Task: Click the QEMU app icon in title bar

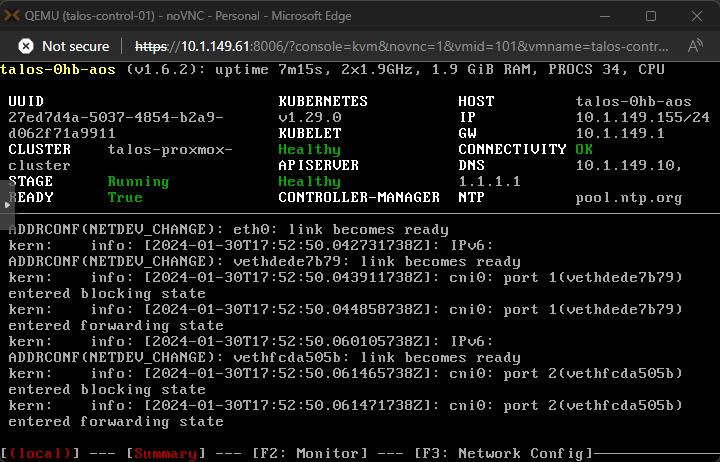Action: point(16,16)
